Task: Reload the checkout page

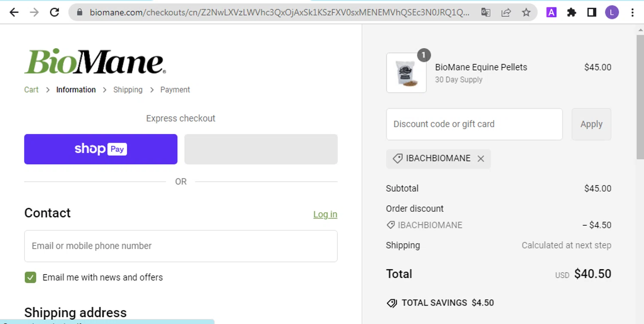Action: (54, 12)
